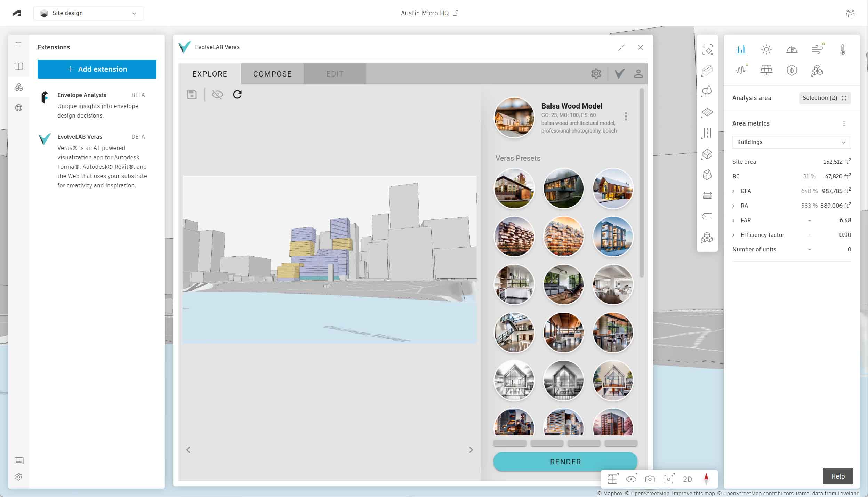Viewport: 868px width, 497px height.
Task: Select the Balsa Wood Model preset thumbnail
Action: click(x=513, y=117)
